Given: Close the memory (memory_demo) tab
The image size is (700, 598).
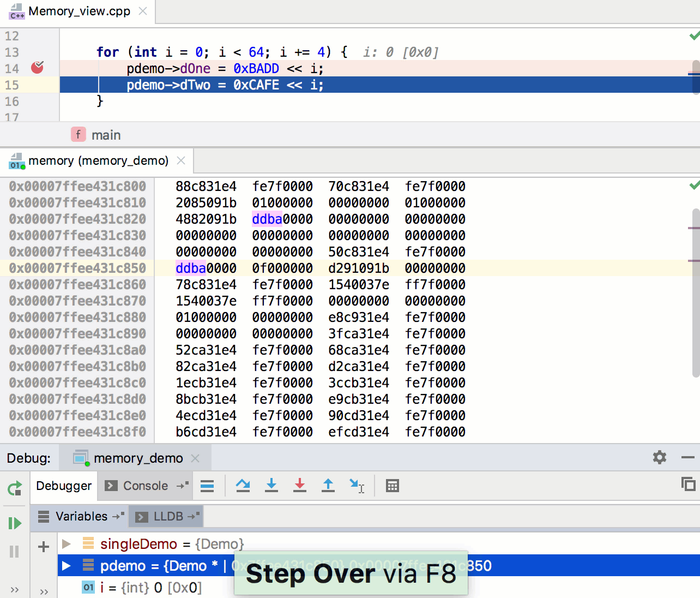Looking at the screenshot, I should click(x=181, y=160).
